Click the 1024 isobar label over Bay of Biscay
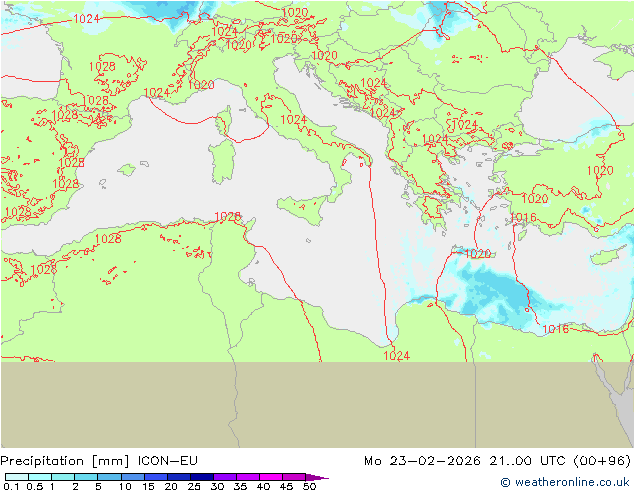The height and width of the screenshot is (490, 634). coord(86,19)
